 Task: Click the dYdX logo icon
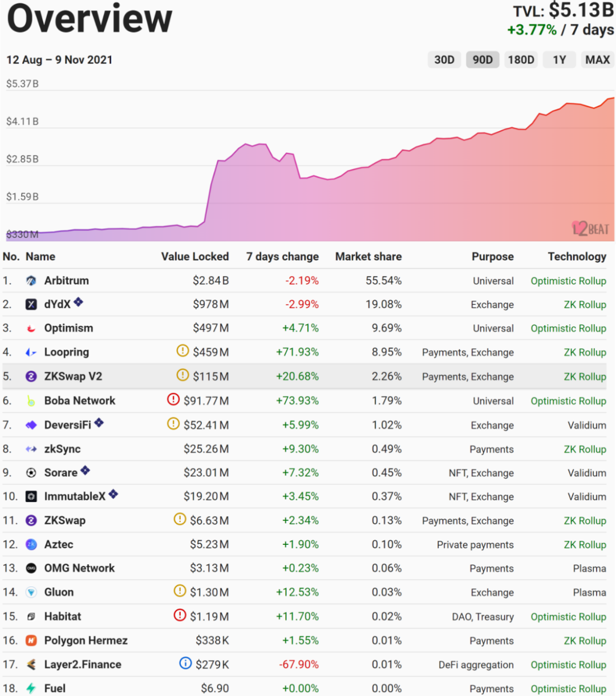point(31,305)
